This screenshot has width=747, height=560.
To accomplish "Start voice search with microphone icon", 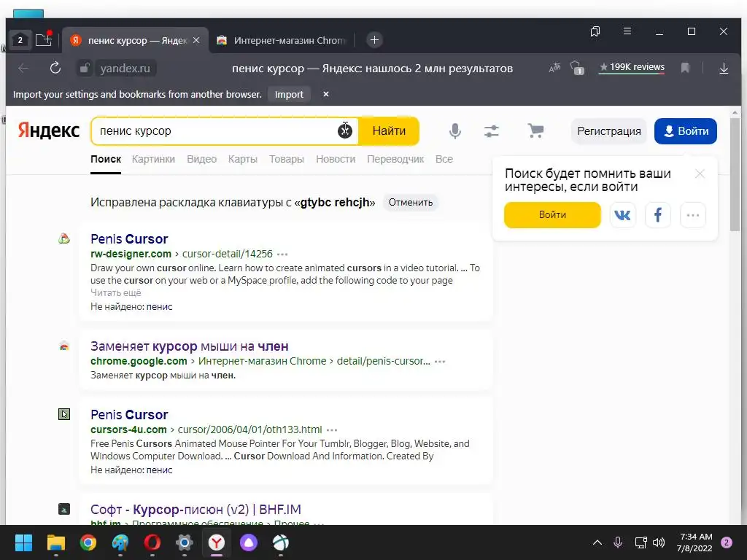I will [x=455, y=131].
